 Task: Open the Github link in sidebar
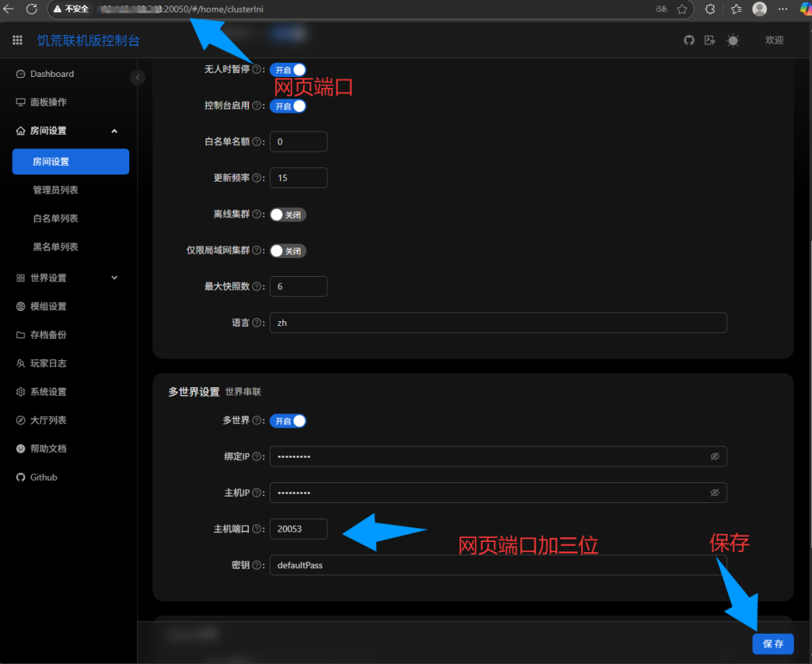[x=44, y=478]
